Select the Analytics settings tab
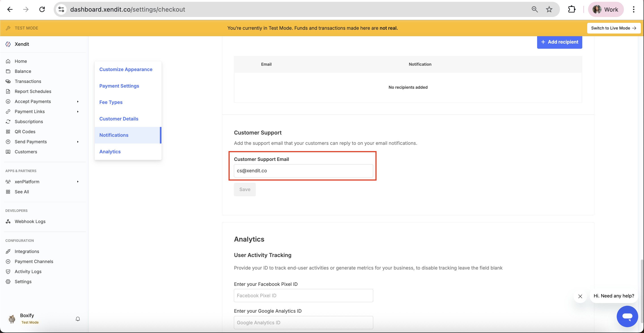This screenshot has height=333, width=644. tap(110, 152)
